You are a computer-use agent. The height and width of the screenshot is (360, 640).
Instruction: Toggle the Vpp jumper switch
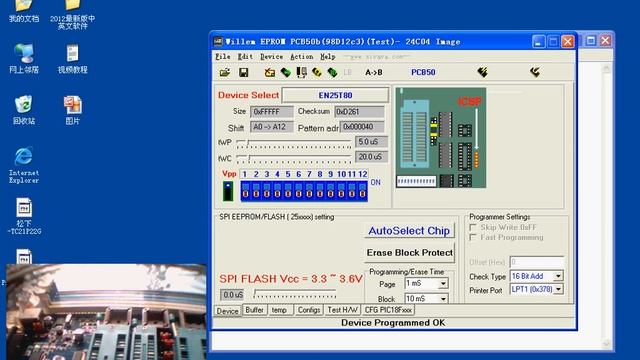pos(228,191)
